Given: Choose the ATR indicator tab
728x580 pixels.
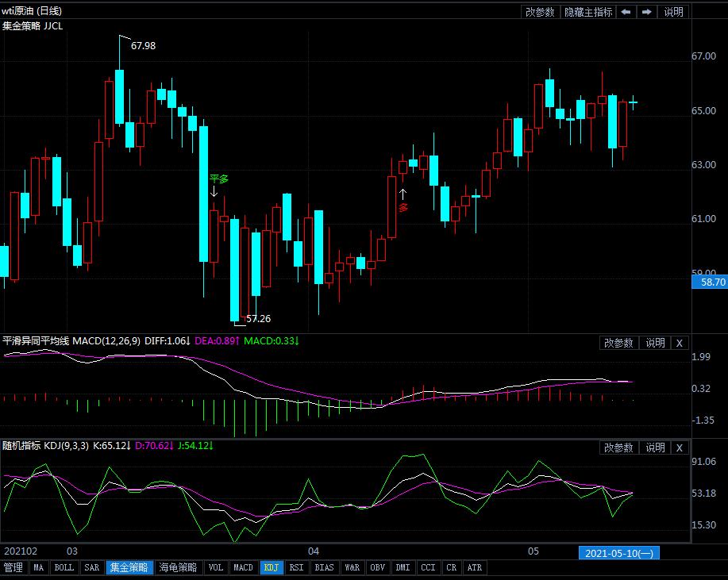Looking at the screenshot, I should (474, 568).
